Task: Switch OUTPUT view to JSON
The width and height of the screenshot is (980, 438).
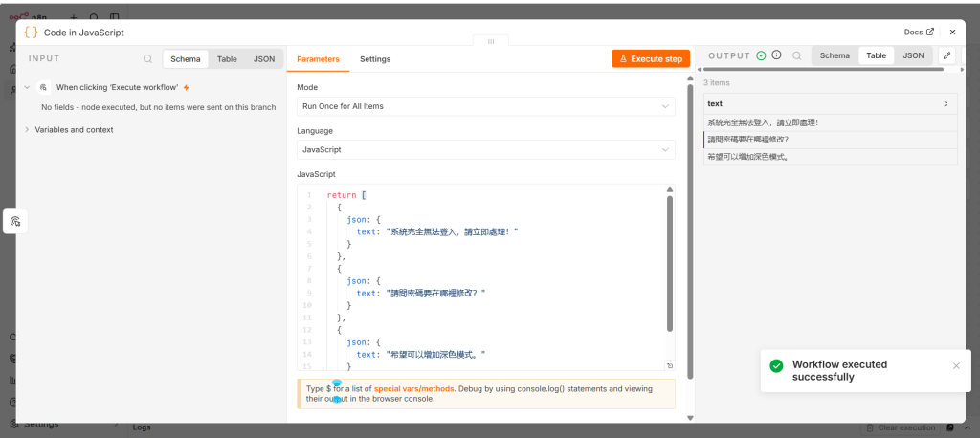Action: tap(913, 55)
